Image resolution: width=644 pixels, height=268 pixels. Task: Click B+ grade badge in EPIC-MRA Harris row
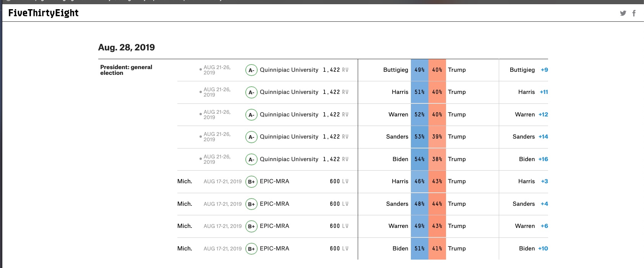(x=251, y=181)
